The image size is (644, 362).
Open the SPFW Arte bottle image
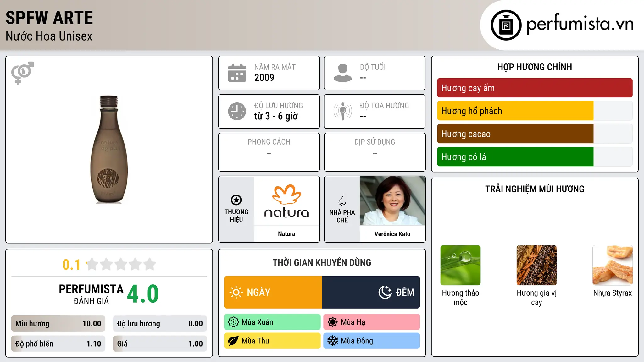coord(109,150)
